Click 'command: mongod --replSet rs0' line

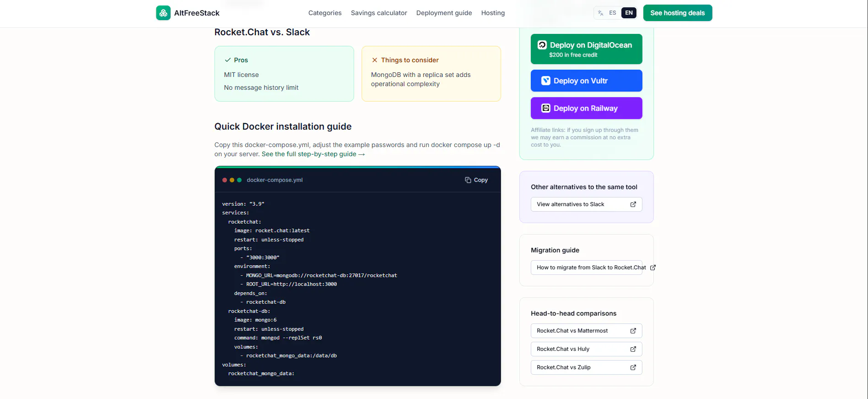click(x=278, y=338)
